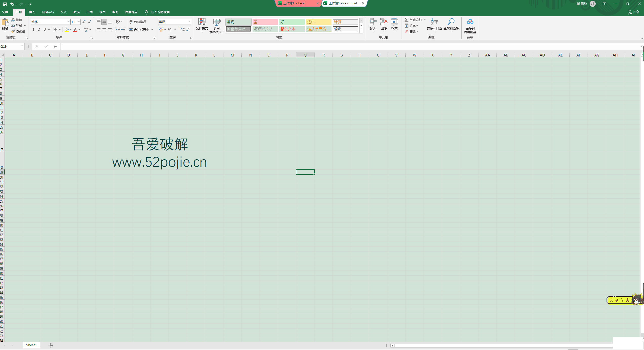644x350 pixels.
Task: Undo the last action
Action: click(x=12, y=4)
